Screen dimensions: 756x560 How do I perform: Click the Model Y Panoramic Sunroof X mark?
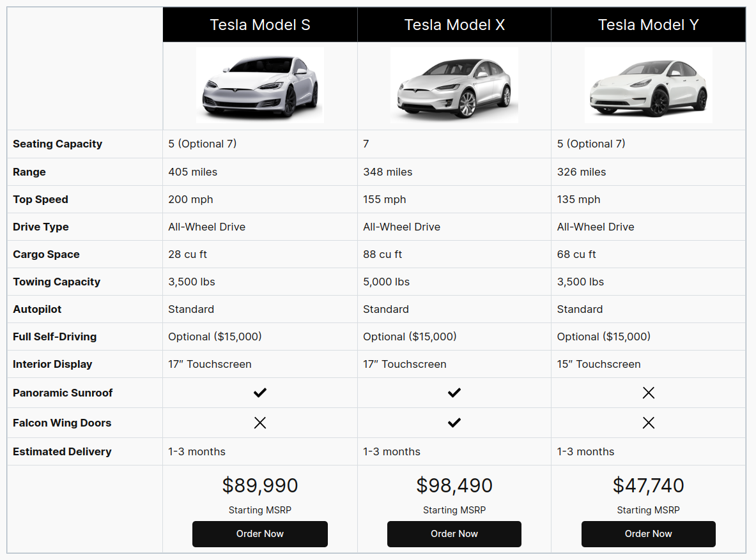coord(648,393)
